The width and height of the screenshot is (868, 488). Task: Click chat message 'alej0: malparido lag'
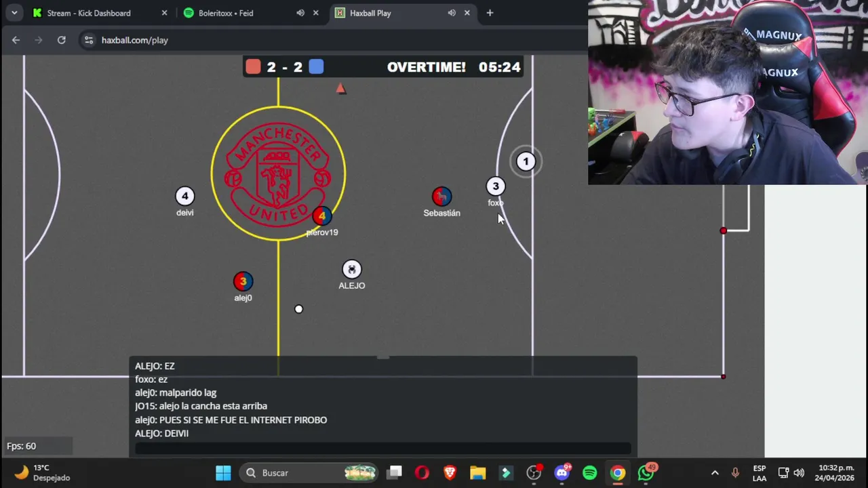click(176, 392)
